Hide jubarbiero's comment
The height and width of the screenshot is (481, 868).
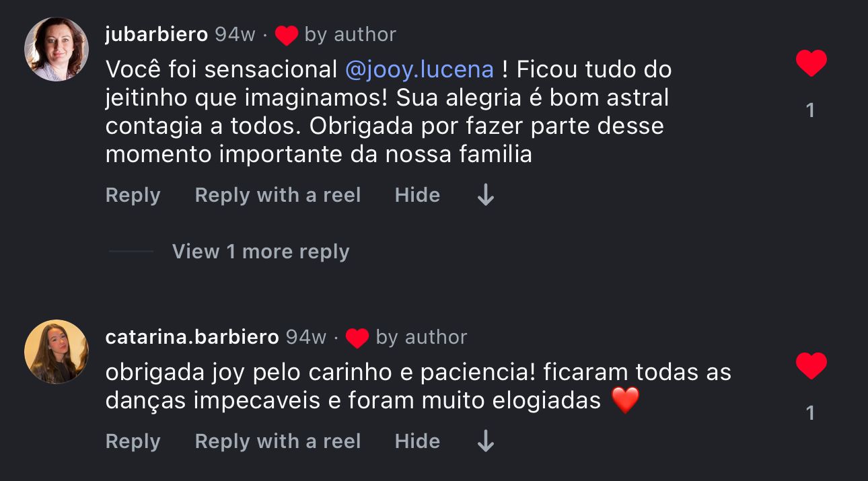[x=417, y=195]
